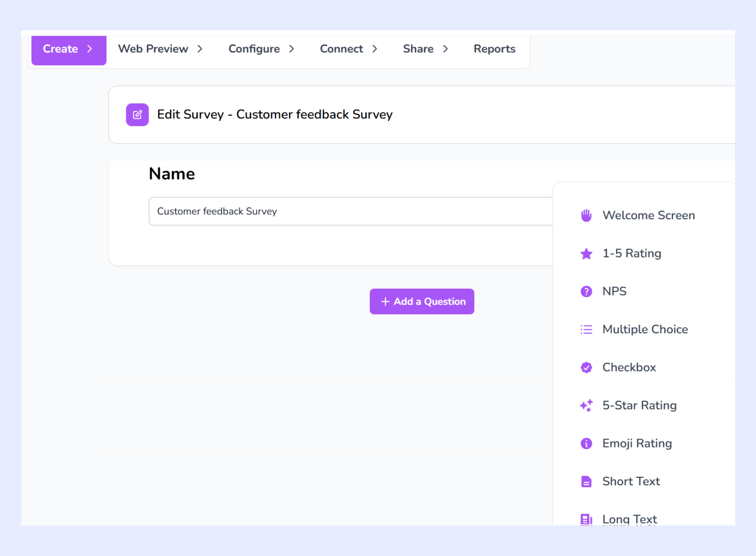Viewport: 756px width, 556px height.
Task: Click the Customer feedback Survey name field
Action: tap(311, 211)
